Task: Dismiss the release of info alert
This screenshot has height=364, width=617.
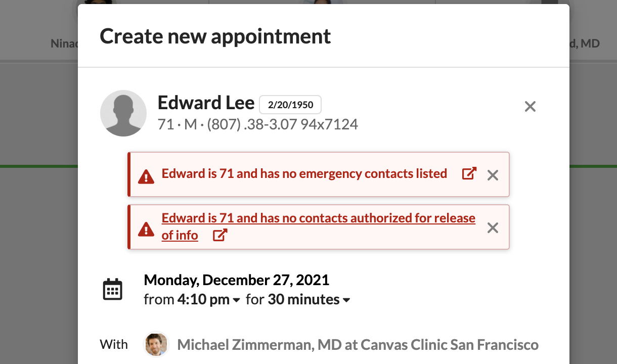Action: coord(493,228)
